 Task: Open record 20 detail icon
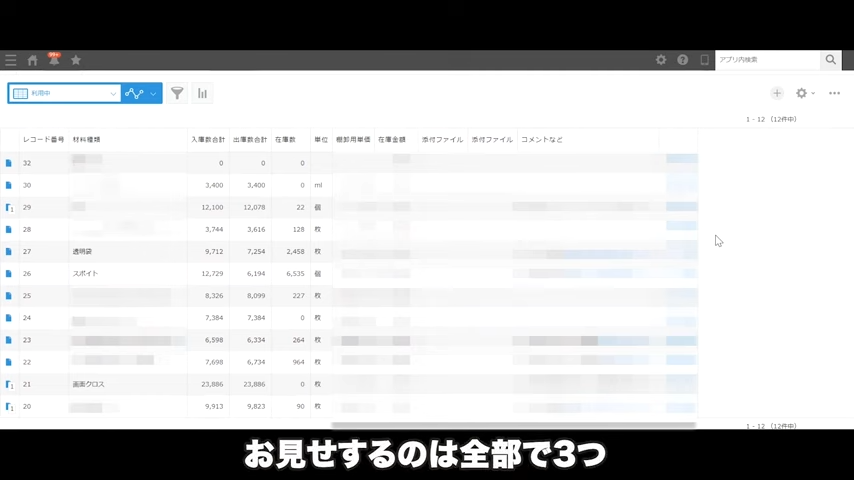(x=9, y=406)
